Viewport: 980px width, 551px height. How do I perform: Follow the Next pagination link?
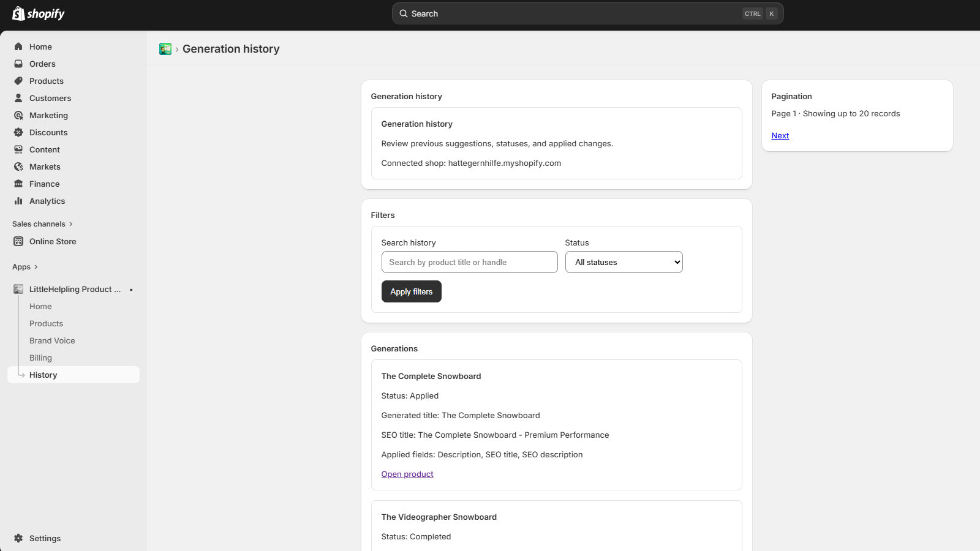[x=780, y=135]
